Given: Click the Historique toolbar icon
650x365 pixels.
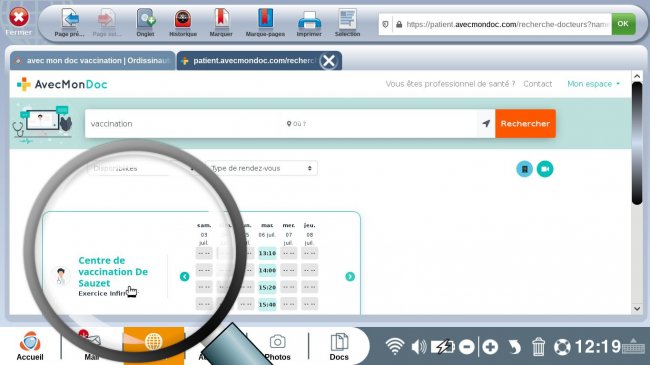Looking at the screenshot, I should (182, 23).
